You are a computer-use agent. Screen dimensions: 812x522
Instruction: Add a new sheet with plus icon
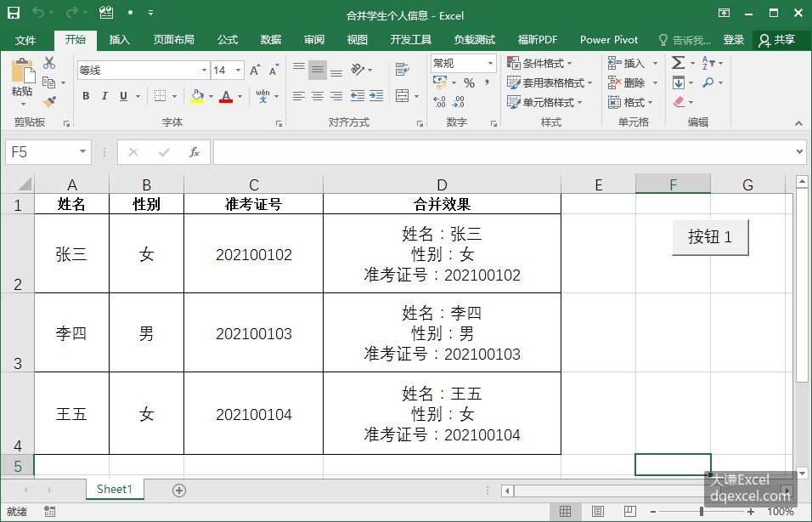coord(179,491)
